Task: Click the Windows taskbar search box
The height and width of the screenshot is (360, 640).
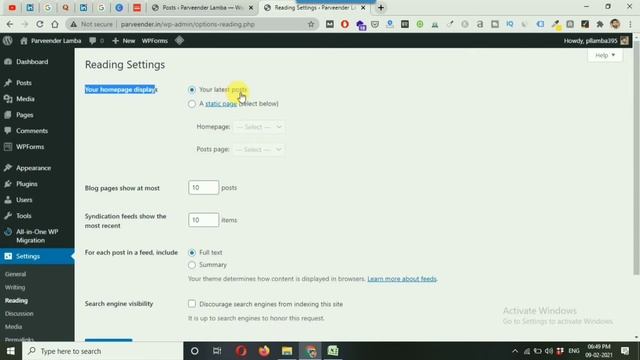Action: (103, 351)
